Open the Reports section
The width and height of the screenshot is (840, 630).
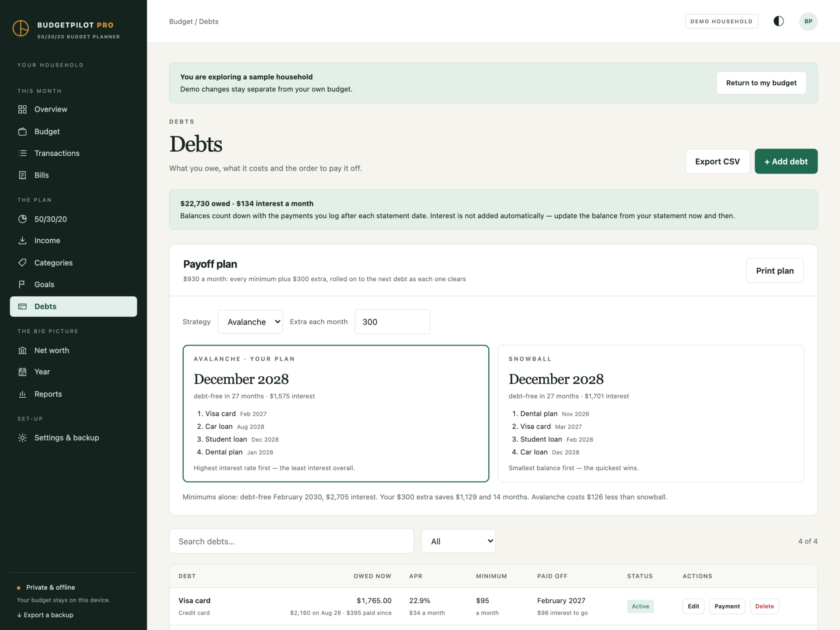pos(73,394)
